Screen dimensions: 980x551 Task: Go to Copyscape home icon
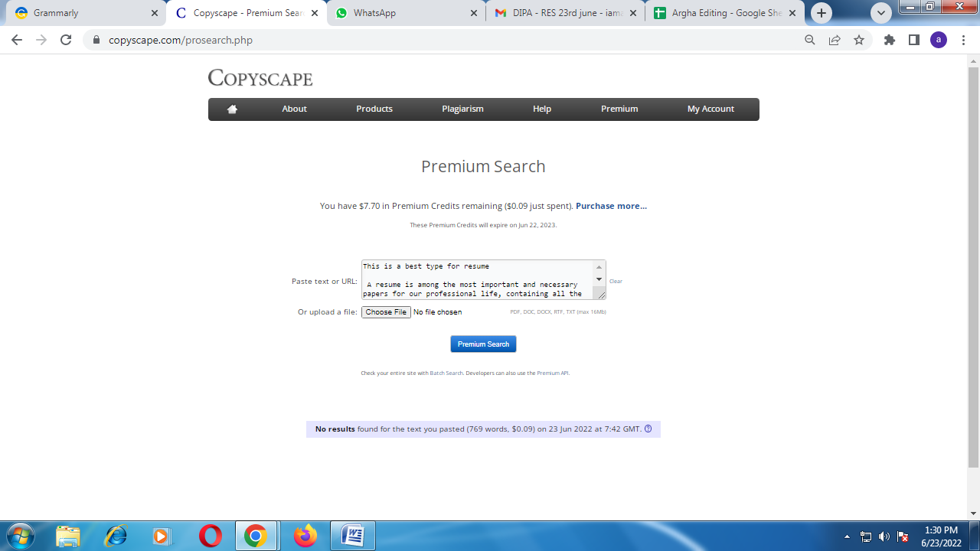232,109
